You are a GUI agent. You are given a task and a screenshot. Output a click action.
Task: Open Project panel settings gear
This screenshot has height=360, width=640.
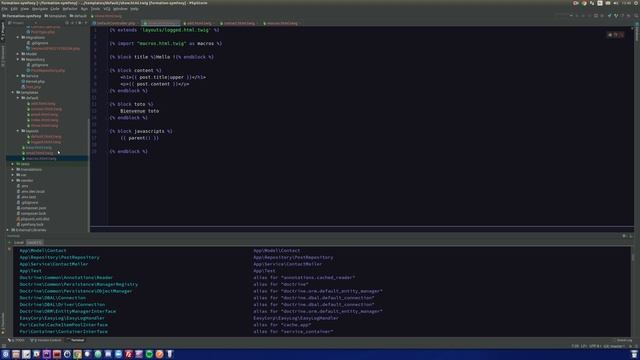80,23
